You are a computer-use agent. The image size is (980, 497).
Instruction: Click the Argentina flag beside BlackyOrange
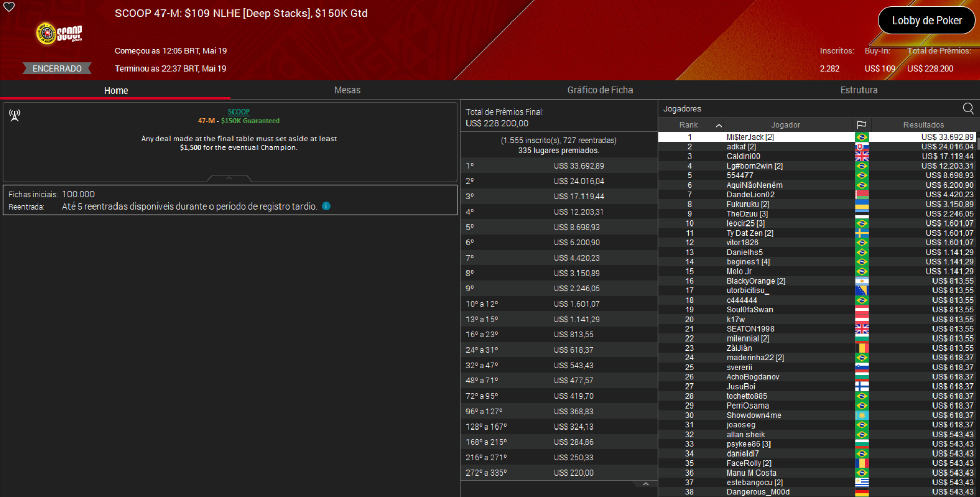tap(861, 281)
